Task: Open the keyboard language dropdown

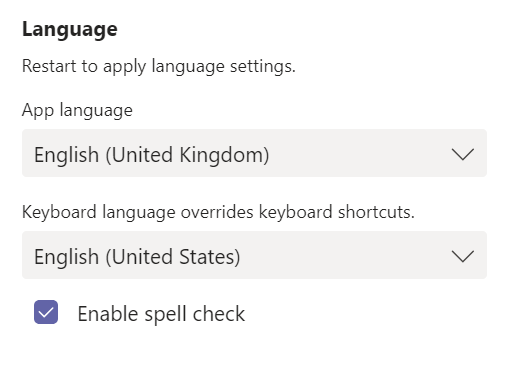Action: [254, 255]
